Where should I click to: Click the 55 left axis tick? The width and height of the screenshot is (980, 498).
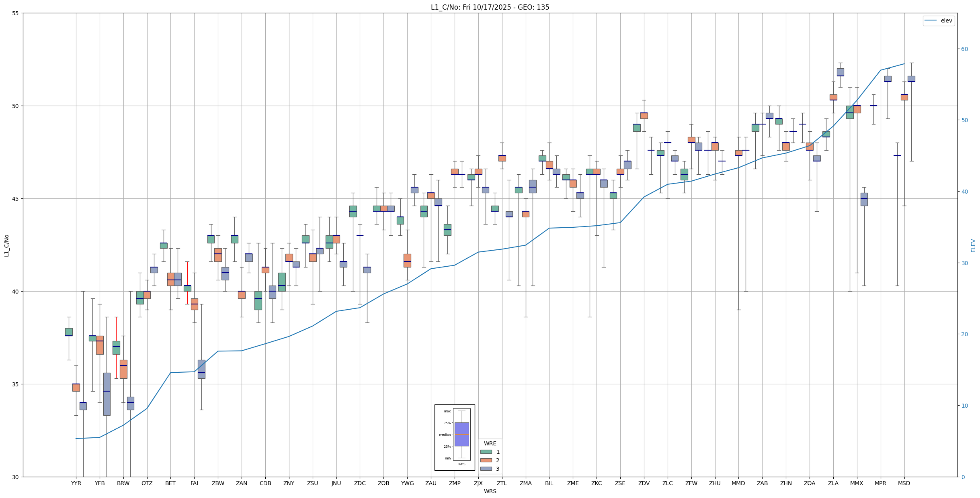(x=16, y=13)
